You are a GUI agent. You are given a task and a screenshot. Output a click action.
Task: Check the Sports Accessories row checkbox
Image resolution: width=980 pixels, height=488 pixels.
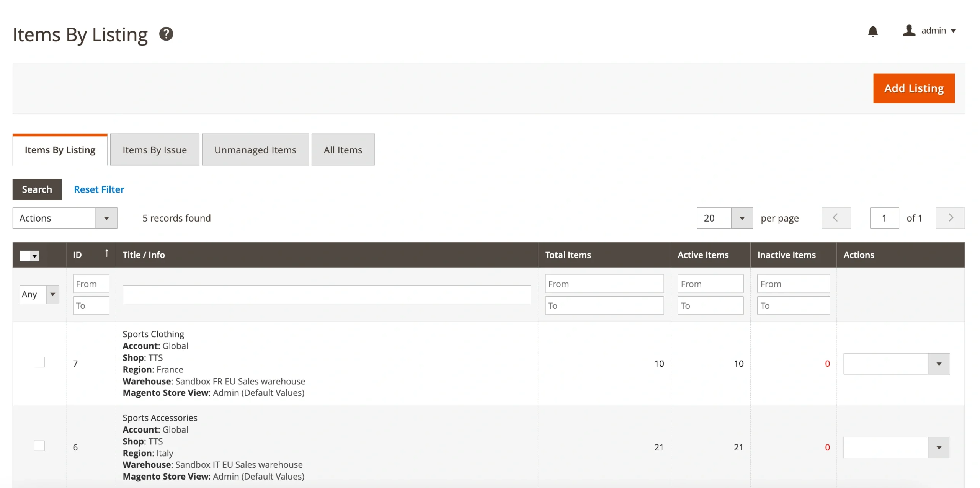(x=39, y=446)
